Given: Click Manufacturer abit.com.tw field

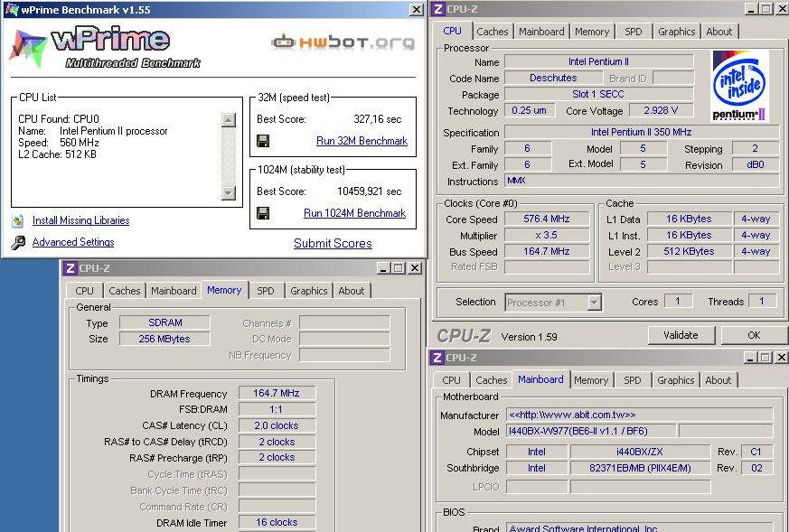Looking at the screenshot, I should tap(639, 415).
